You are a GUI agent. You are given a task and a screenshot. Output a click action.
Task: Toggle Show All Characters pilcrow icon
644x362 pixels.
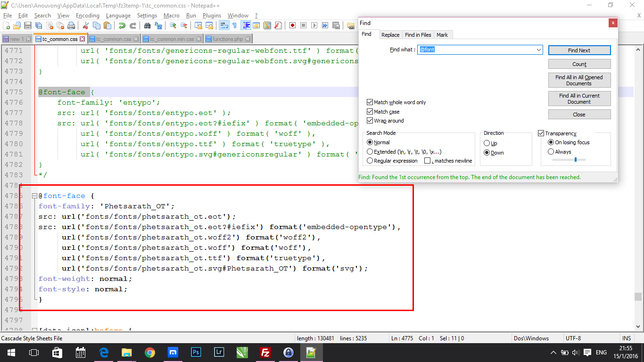pyautogui.click(x=234, y=25)
